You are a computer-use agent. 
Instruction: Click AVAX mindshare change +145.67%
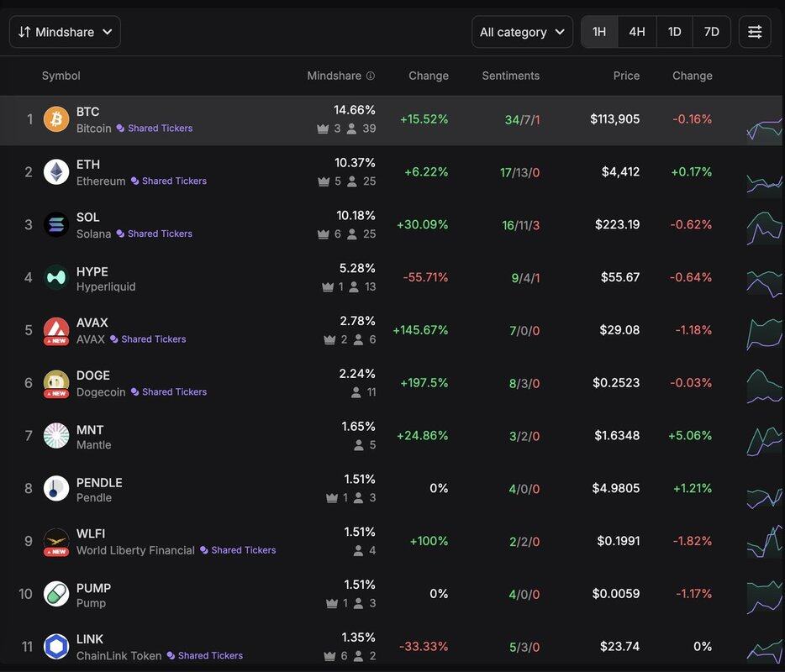click(420, 330)
